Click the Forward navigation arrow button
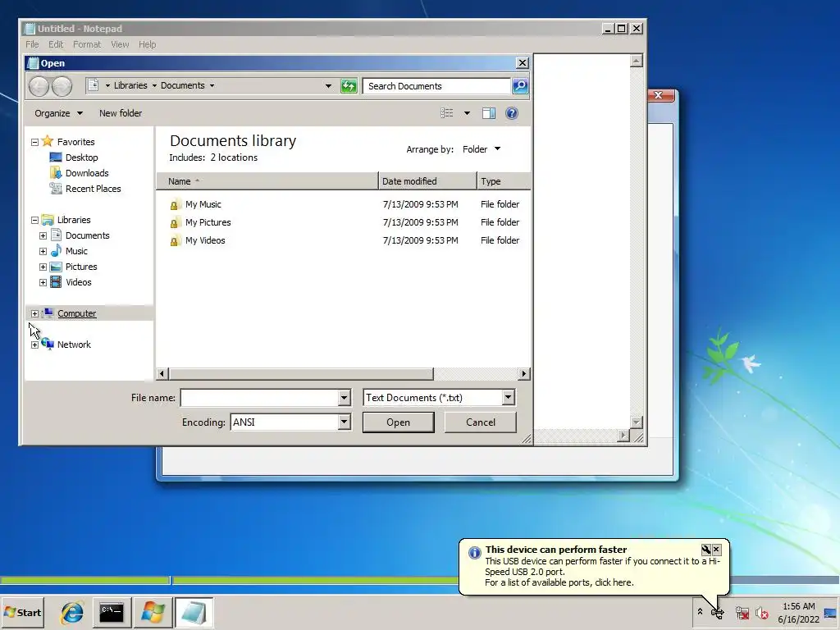Screen dimensions: 840x630 (62, 86)
